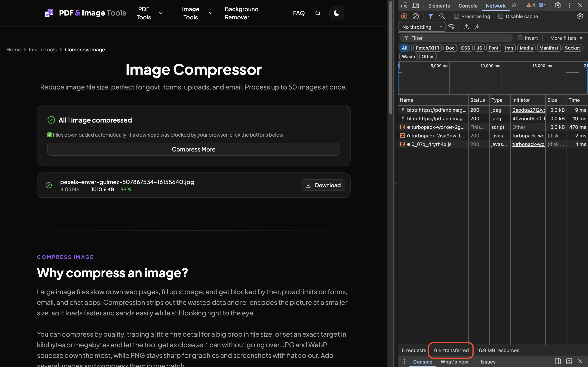Open network conditions wifi icon
Image resolution: width=588 pixels, height=367 pixels.
click(451, 27)
